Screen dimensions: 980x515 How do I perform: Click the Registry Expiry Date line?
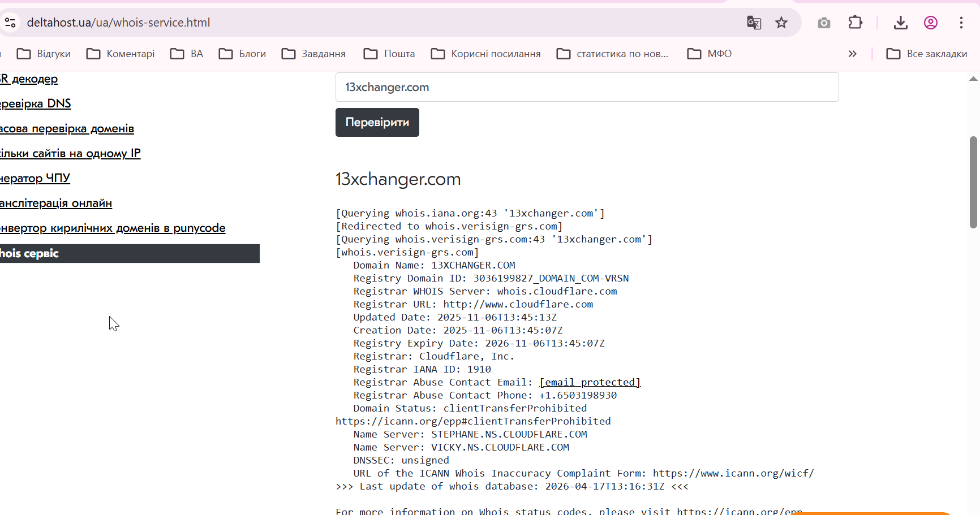click(479, 343)
